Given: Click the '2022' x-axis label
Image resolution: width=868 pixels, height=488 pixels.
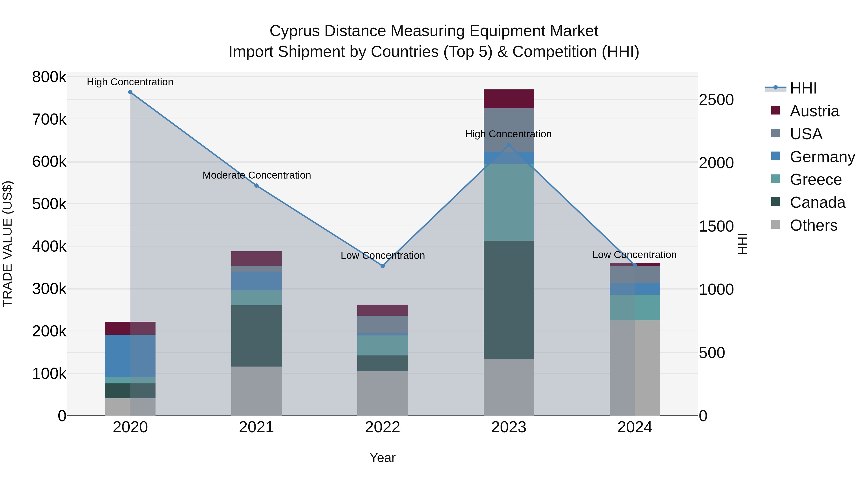Looking at the screenshot, I should coord(382,427).
